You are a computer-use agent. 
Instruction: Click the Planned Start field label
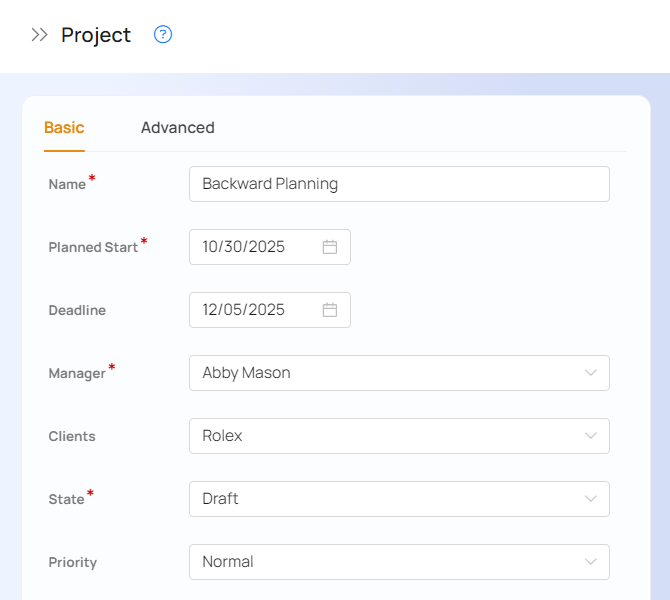(93, 247)
